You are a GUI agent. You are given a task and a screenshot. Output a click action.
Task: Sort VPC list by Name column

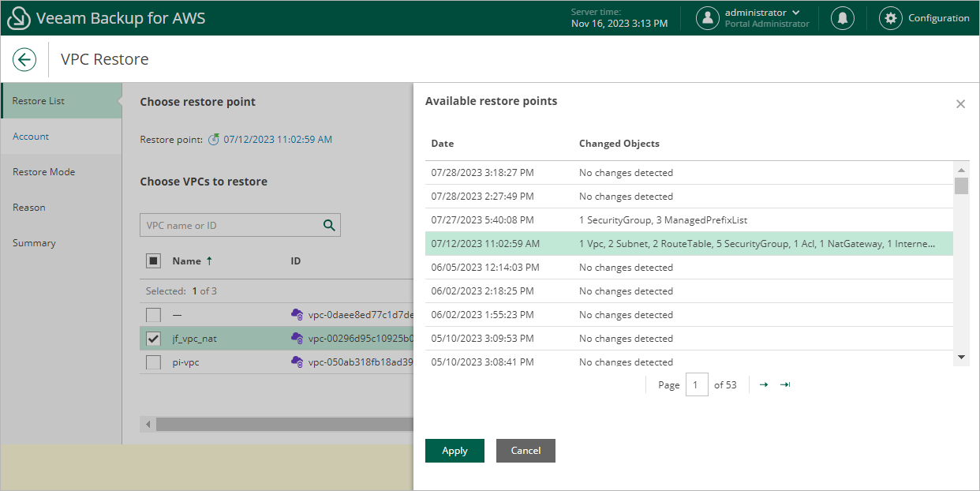(193, 260)
